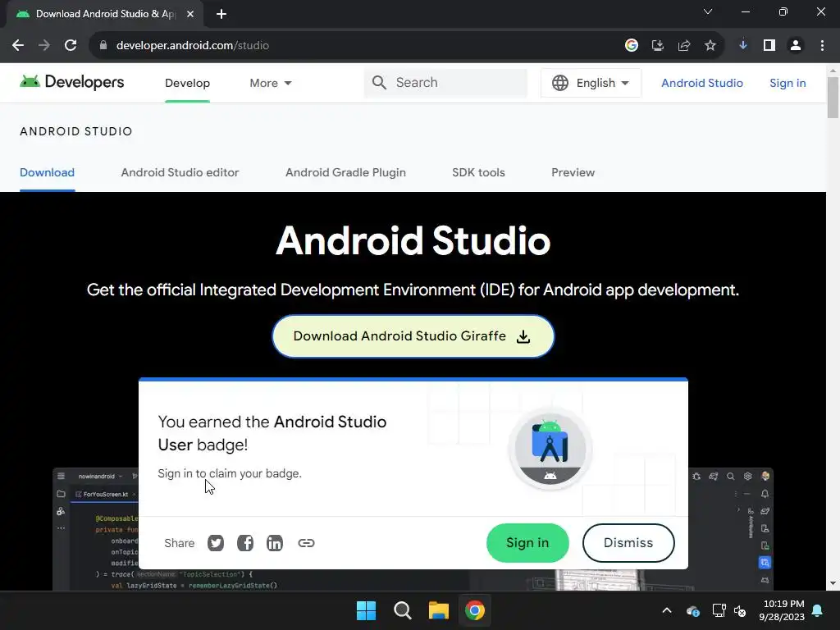Open the Preview tab
840x630 pixels.
coord(573,172)
